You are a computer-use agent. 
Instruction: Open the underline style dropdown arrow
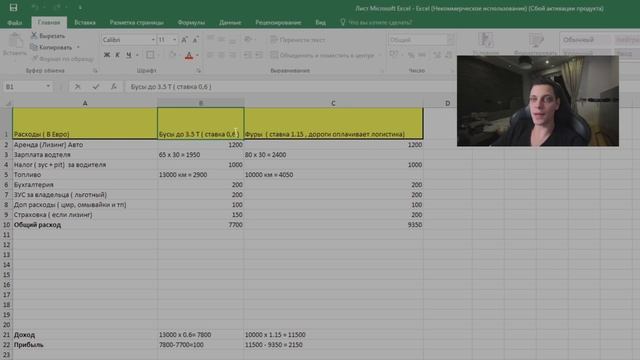point(137,55)
